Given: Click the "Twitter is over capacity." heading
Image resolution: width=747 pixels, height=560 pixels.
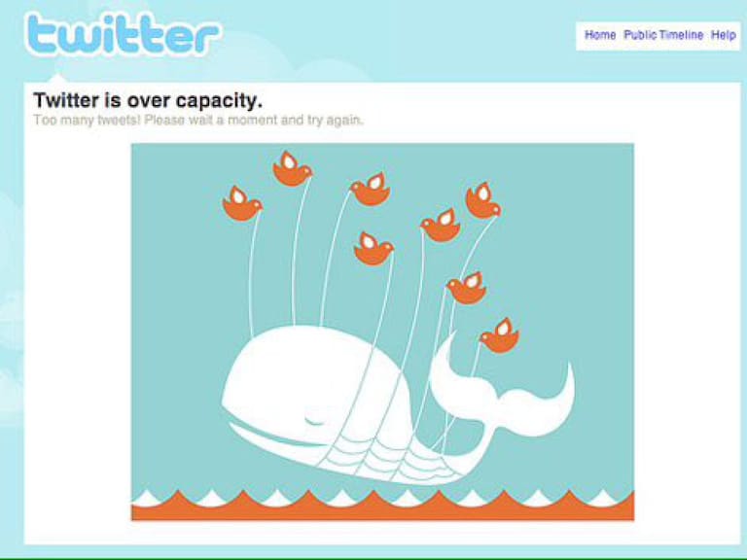Looking at the screenshot, I should pyautogui.click(x=148, y=100).
